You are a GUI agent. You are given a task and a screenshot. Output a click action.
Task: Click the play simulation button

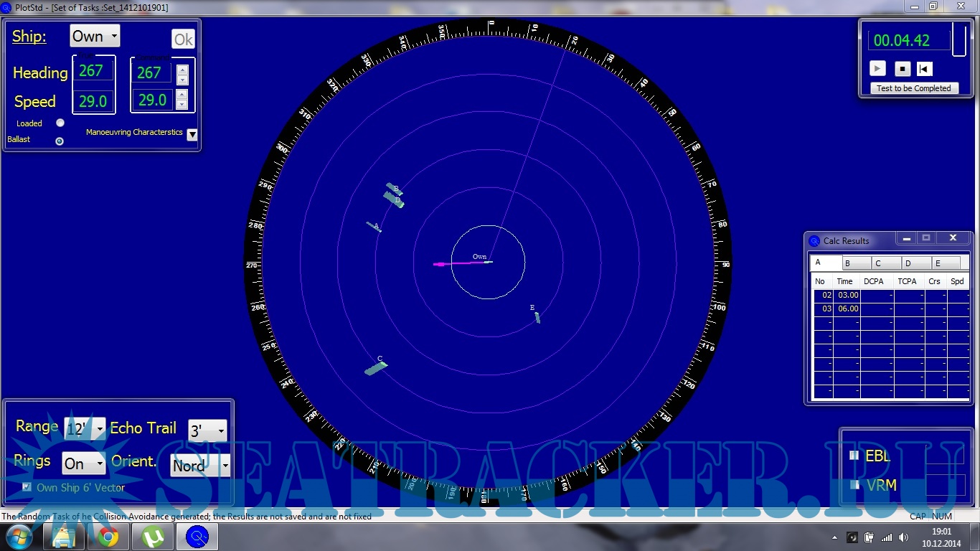point(877,69)
